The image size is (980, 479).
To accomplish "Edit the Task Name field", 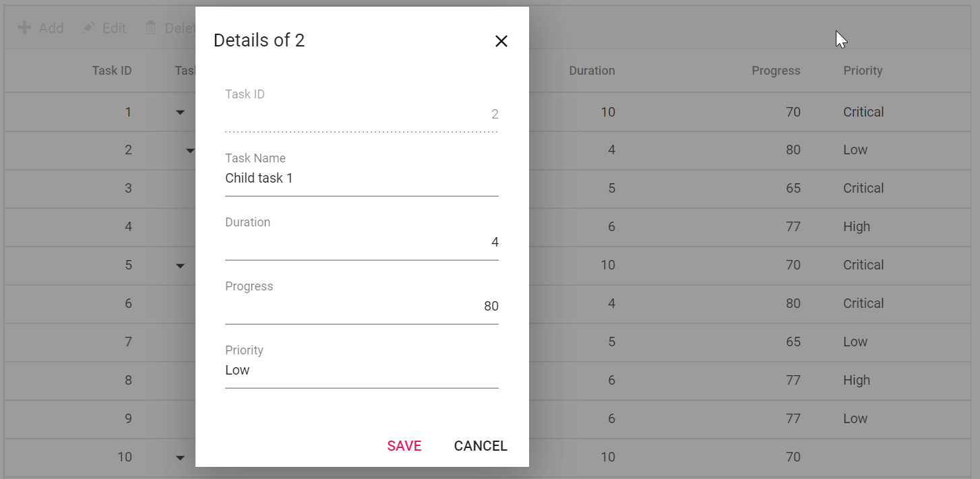I will point(361,178).
